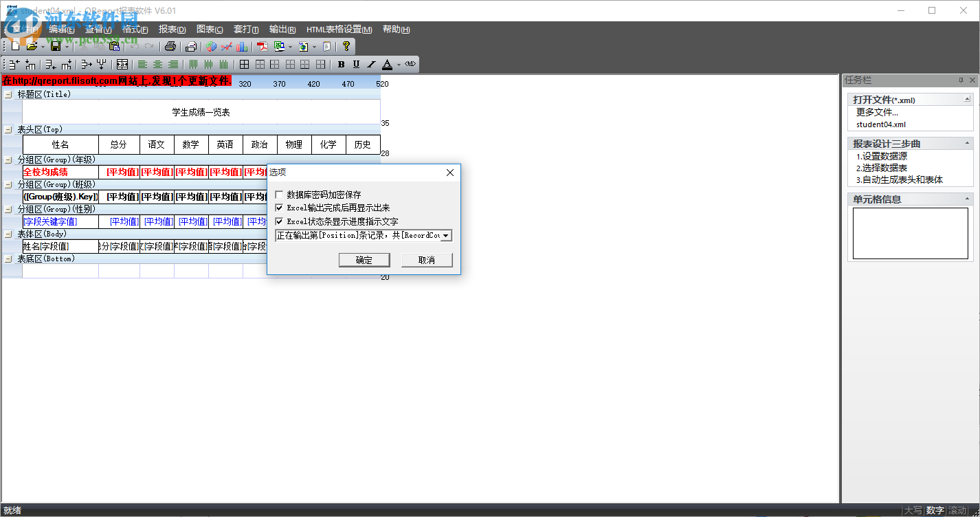Apply underline formatting with the U icon

(355, 64)
